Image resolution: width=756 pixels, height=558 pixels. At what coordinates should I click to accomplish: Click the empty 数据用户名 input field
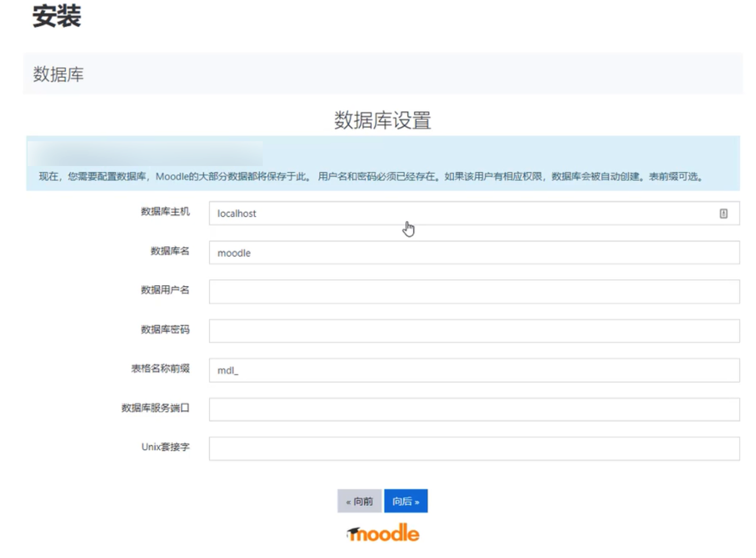point(474,292)
